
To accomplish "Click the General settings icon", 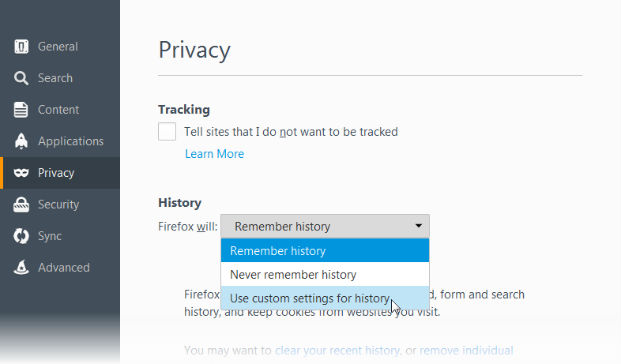I will tap(21, 47).
